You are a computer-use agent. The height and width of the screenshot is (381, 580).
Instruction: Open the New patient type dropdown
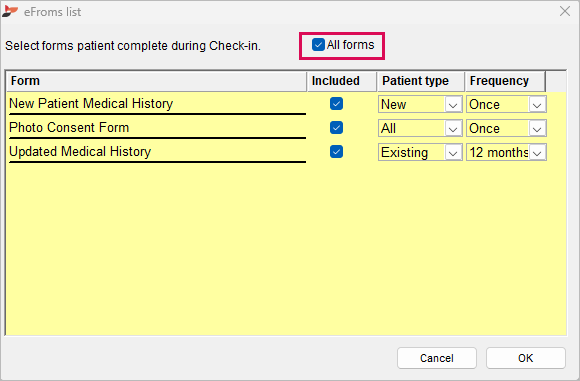(420, 104)
